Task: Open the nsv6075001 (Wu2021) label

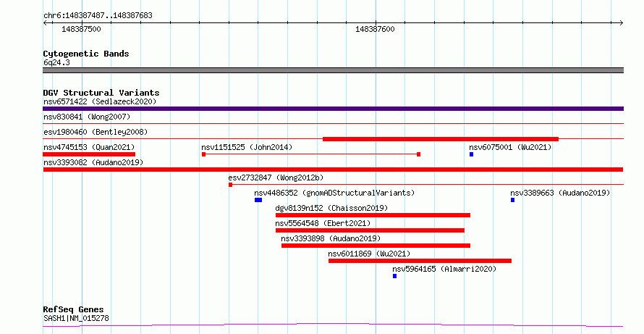Action: [x=510, y=147]
